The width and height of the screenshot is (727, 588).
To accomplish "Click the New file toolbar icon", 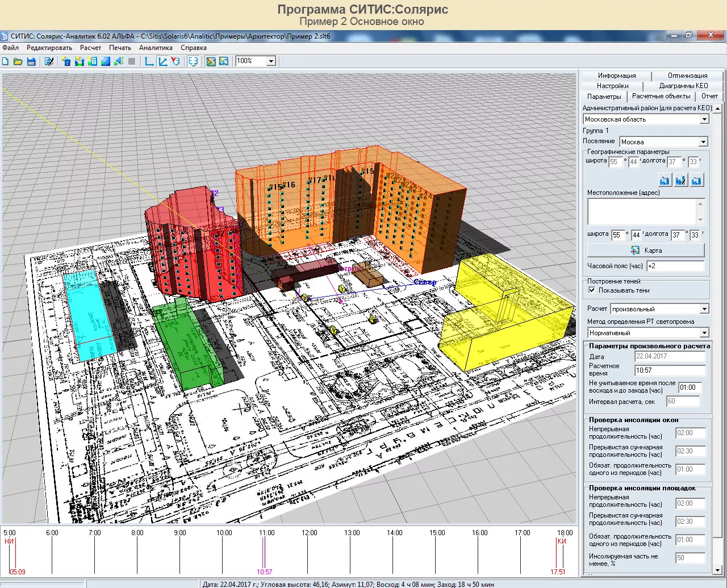I will pyautogui.click(x=6, y=61).
